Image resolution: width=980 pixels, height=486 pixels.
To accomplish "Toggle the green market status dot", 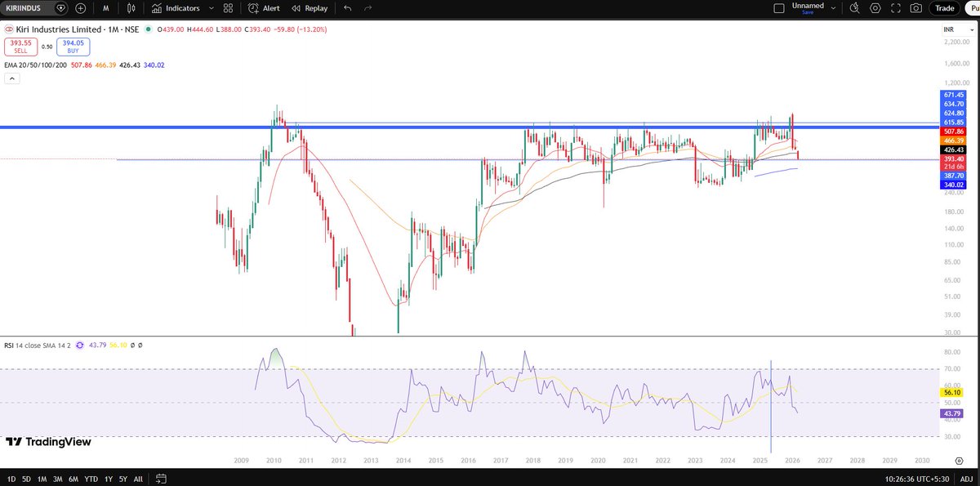I will 148,29.
